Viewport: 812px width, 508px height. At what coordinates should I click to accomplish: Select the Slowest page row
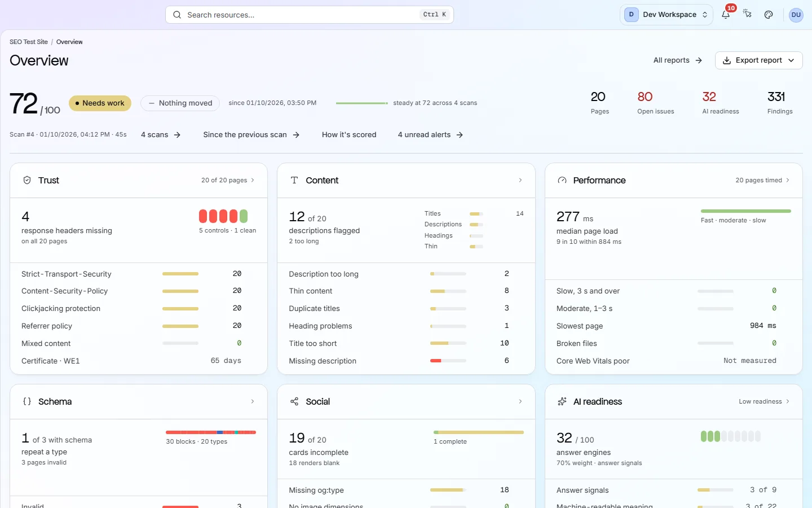673,326
